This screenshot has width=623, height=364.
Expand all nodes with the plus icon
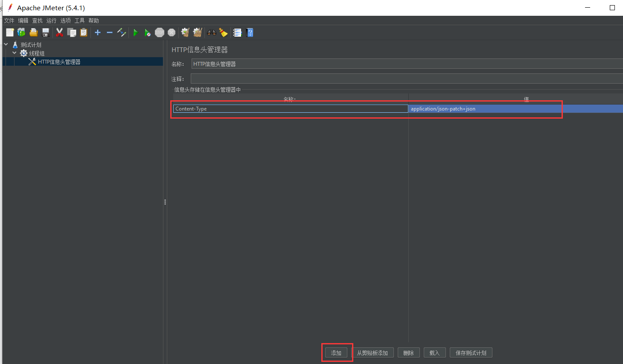click(98, 32)
